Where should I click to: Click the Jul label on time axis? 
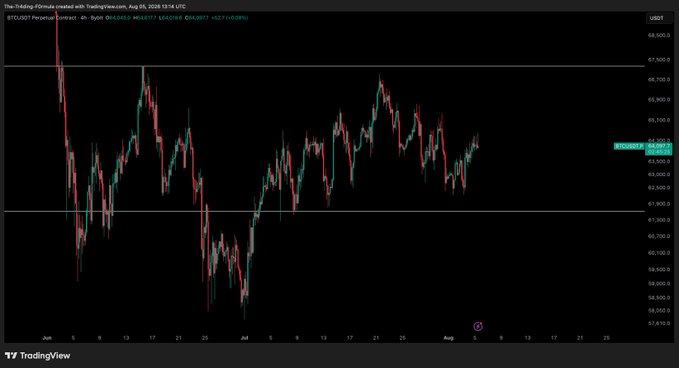coord(244,338)
